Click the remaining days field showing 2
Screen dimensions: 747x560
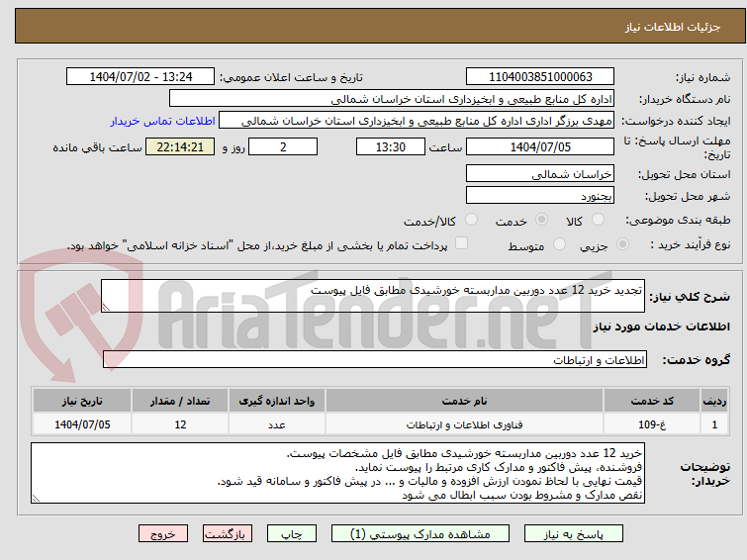[x=283, y=146]
